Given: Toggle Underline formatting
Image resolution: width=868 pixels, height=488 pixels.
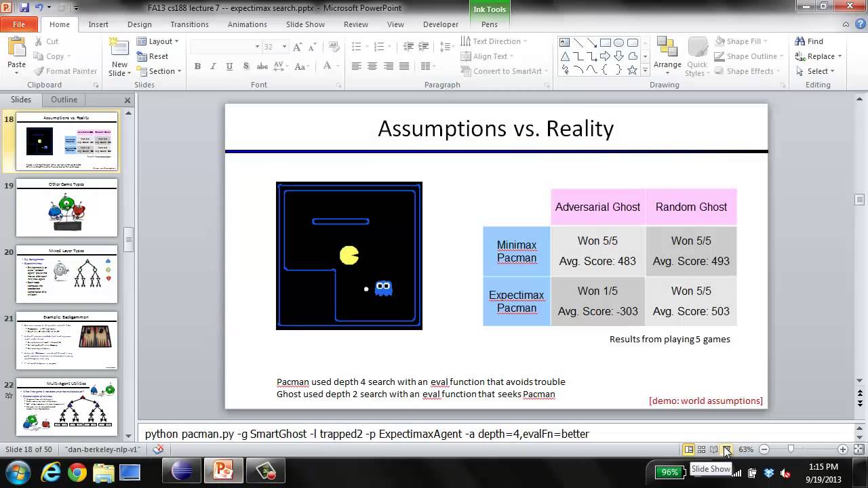Looking at the screenshot, I should (x=229, y=66).
